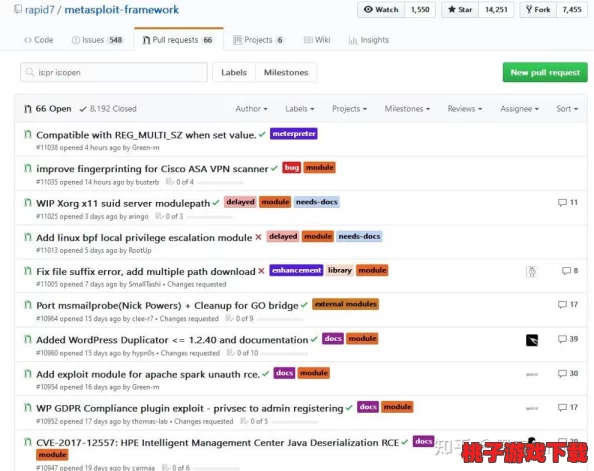The image size is (594, 471).
Task: Click author busterb on PR #11035
Action: pyautogui.click(x=147, y=182)
